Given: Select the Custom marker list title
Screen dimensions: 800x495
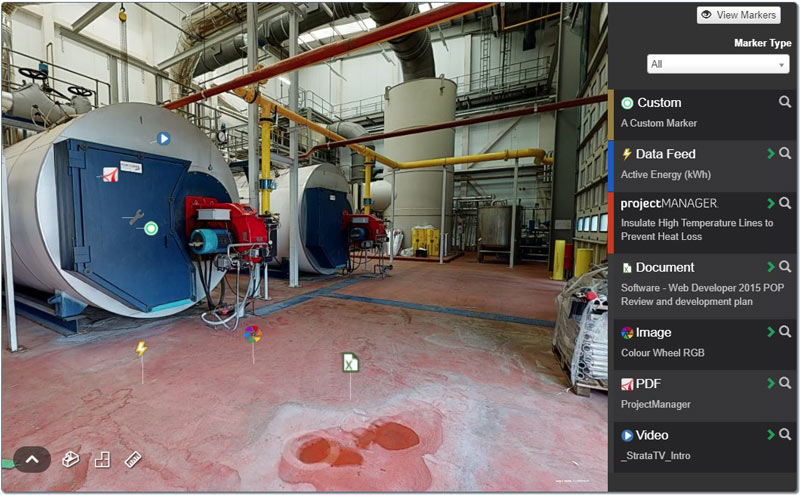Looking at the screenshot, I should (x=659, y=103).
